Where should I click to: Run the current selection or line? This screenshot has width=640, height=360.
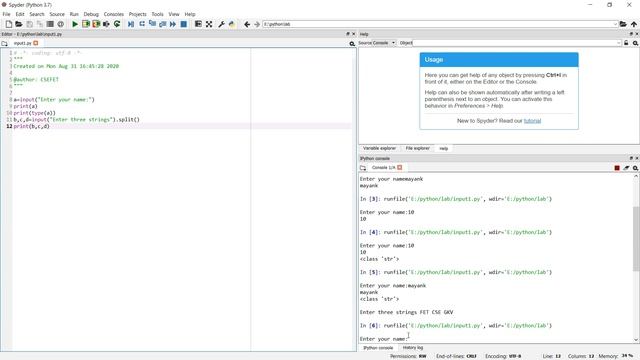coord(106,24)
